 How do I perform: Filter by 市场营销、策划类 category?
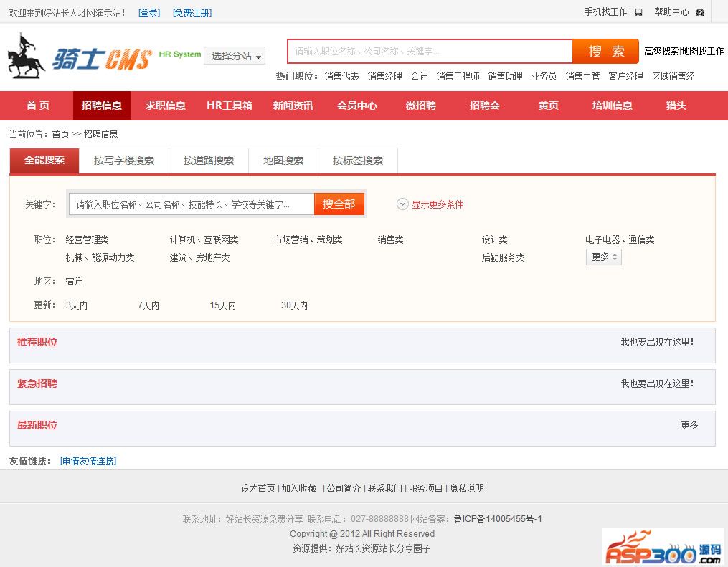pos(308,240)
